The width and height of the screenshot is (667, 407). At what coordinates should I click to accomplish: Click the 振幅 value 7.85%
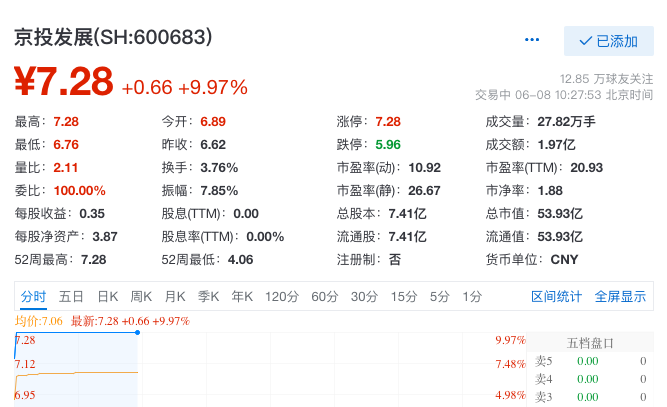tap(219, 191)
